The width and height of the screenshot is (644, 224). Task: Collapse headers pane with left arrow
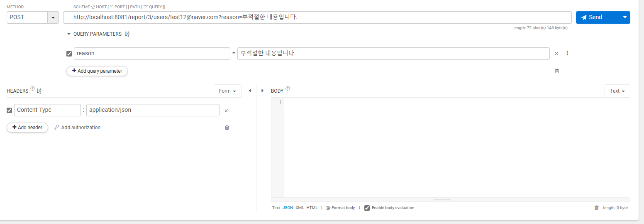point(250,91)
